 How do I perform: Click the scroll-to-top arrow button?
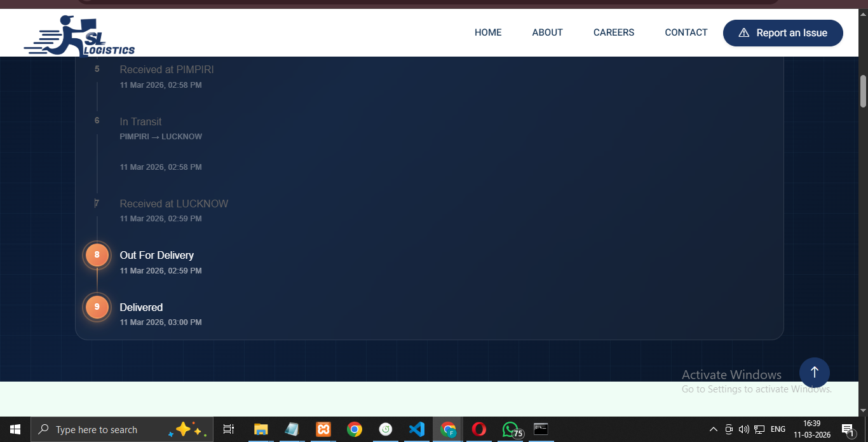(x=814, y=372)
